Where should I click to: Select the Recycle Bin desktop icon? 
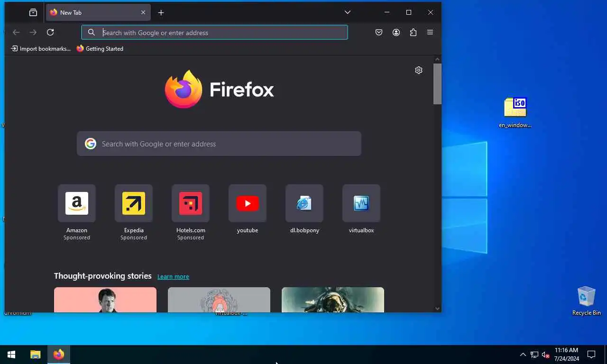pyautogui.click(x=586, y=300)
